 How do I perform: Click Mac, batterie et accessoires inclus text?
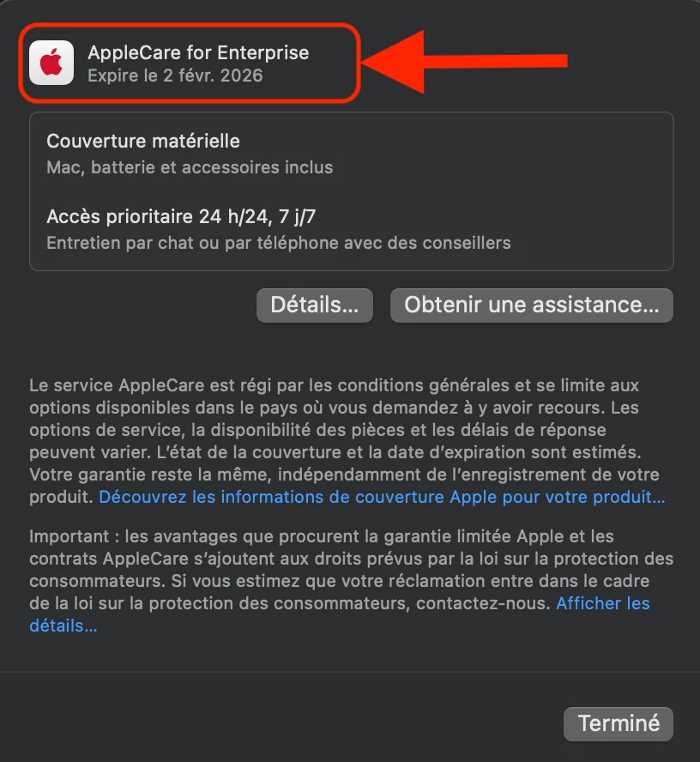coord(190,167)
